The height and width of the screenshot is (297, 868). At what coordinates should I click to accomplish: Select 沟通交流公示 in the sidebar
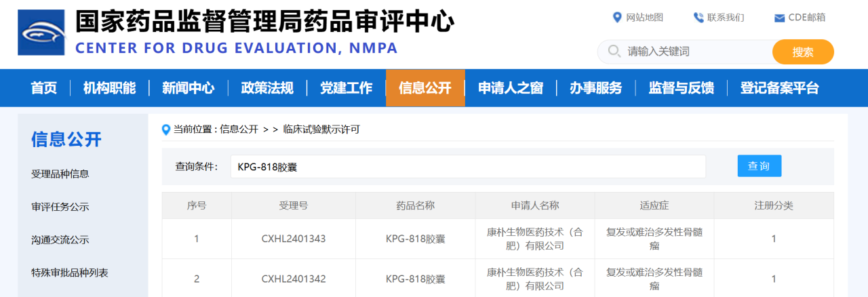coord(60,240)
